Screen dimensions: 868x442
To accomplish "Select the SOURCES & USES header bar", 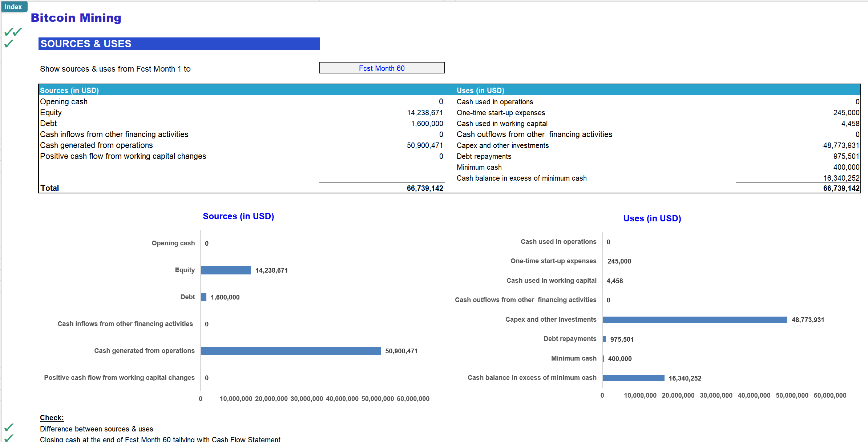I will coord(179,44).
